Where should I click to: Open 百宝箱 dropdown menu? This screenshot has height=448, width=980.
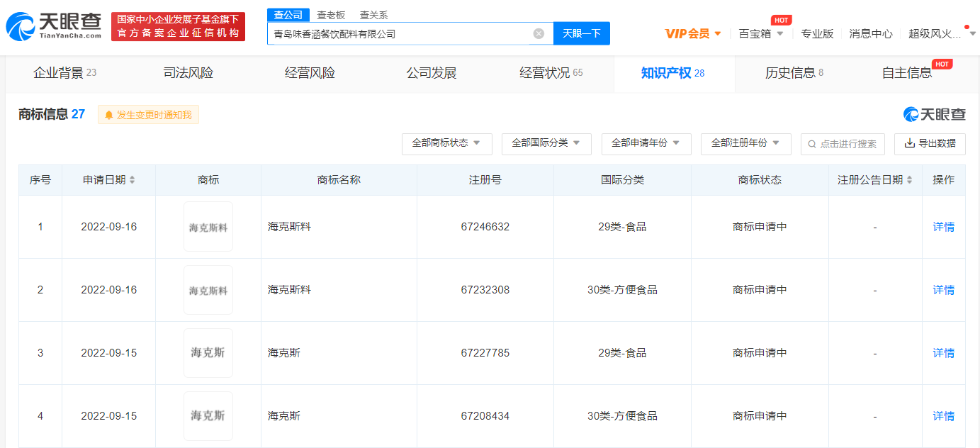tap(761, 33)
